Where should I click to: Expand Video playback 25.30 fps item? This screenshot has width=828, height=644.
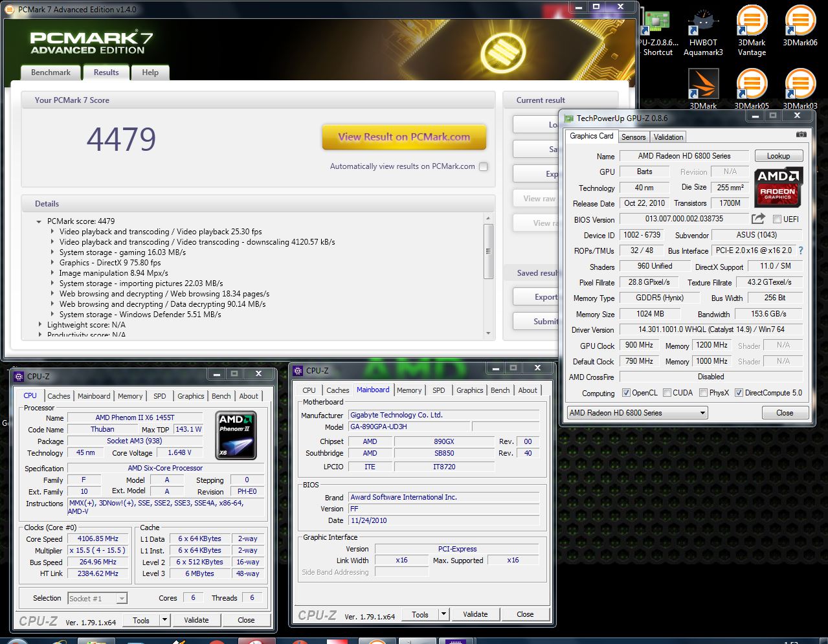click(x=52, y=232)
